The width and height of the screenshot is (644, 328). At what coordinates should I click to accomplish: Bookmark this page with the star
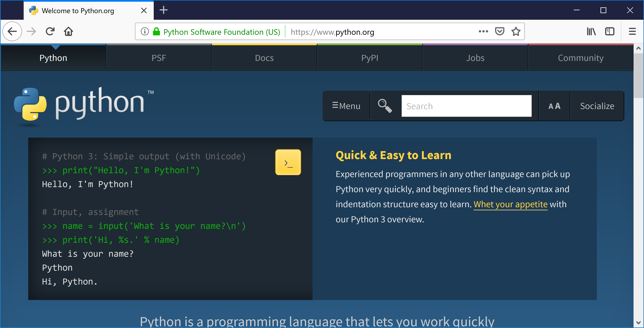click(x=516, y=32)
